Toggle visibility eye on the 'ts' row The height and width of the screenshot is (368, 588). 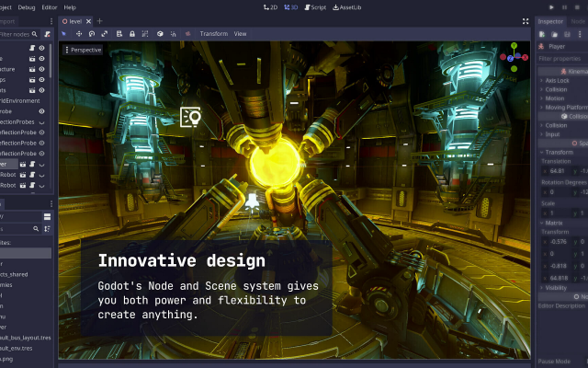click(x=41, y=90)
